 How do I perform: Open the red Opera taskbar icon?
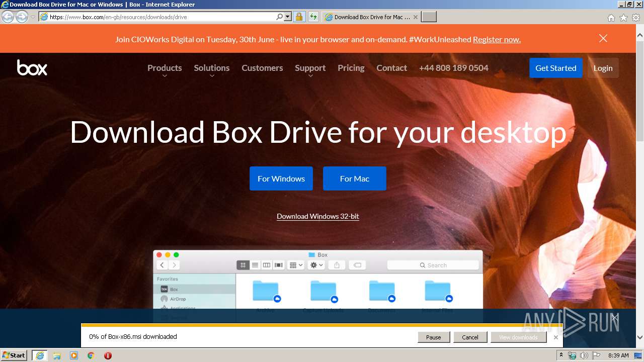[108, 355]
